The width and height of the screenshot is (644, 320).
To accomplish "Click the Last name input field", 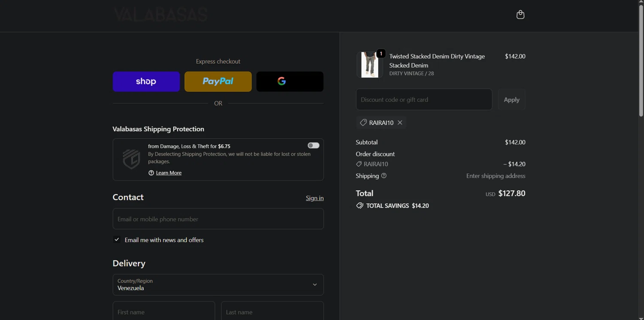I will (x=272, y=311).
